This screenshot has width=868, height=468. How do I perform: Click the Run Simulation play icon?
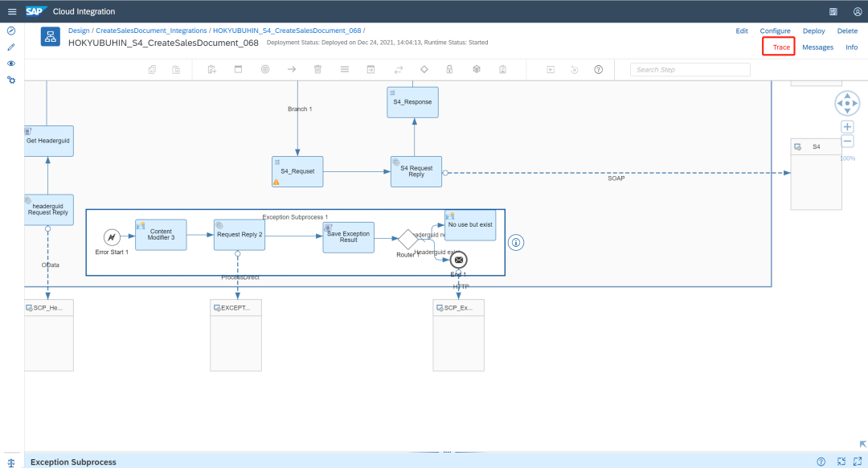[x=551, y=69]
